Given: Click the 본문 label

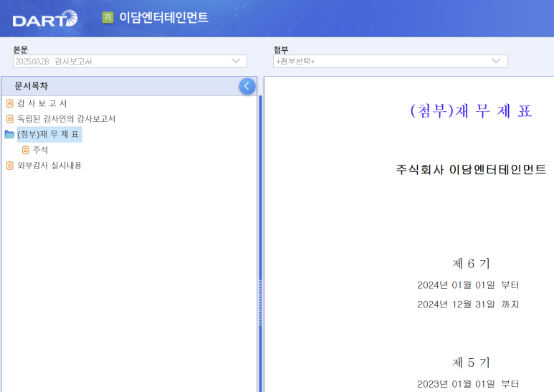Looking at the screenshot, I should [x=21, y=49].
